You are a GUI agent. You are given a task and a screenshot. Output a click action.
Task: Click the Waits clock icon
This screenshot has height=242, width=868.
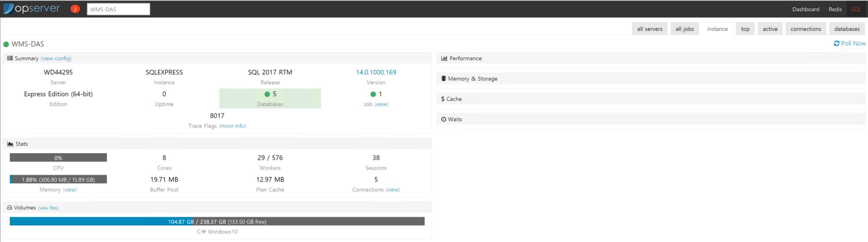(x=443, y=119)
